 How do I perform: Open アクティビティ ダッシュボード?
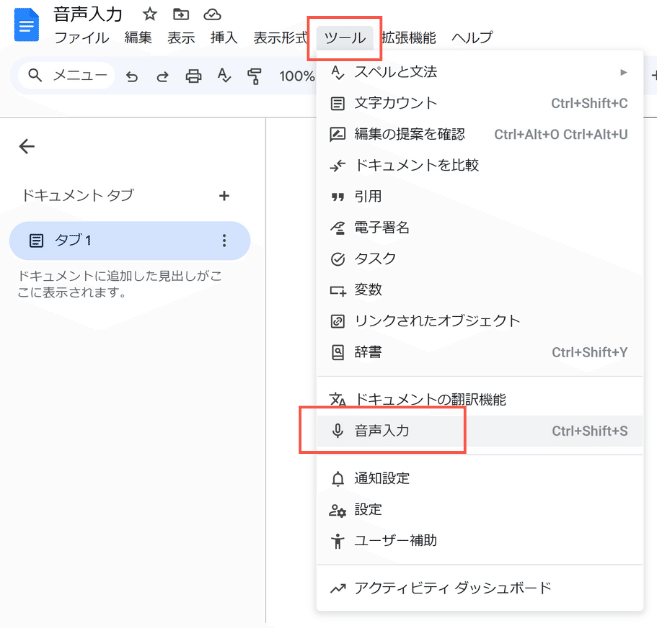479,588
